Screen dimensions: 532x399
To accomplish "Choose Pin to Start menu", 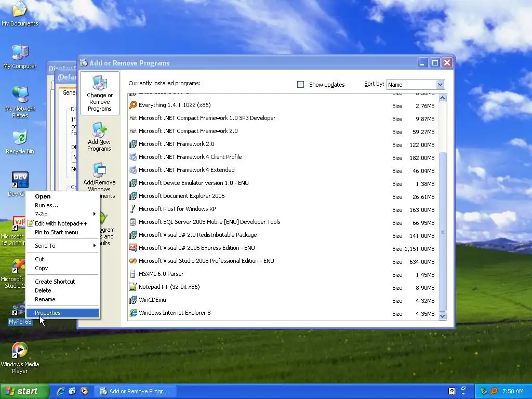I will [x=63, y=232].
